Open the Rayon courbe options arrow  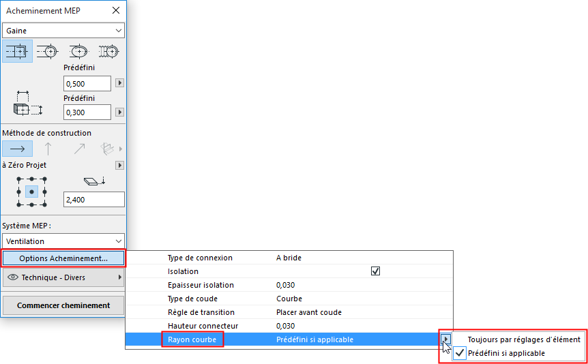[x=446, y=339]
